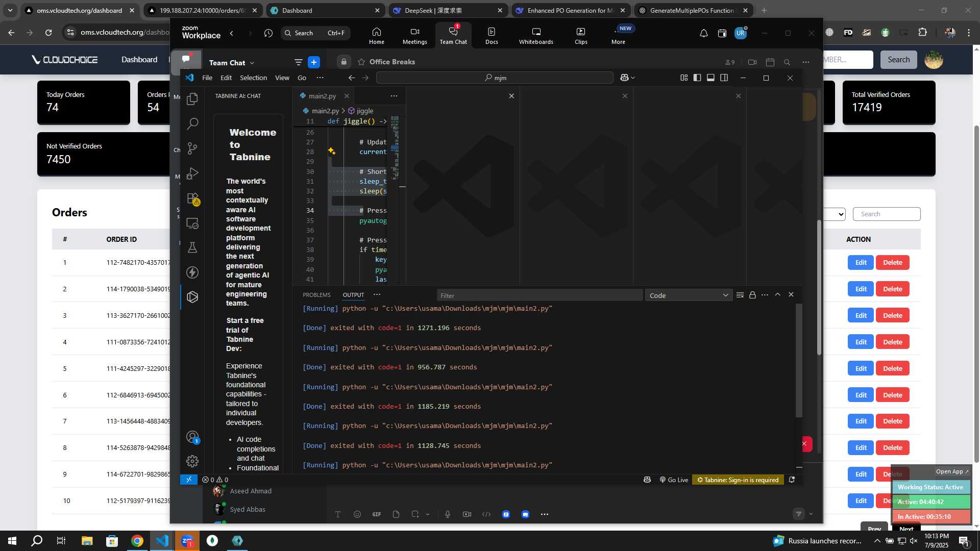Insert code snippet in Zoom chat
The height and width of the screenshot is (551, 980).
(486, 514)
